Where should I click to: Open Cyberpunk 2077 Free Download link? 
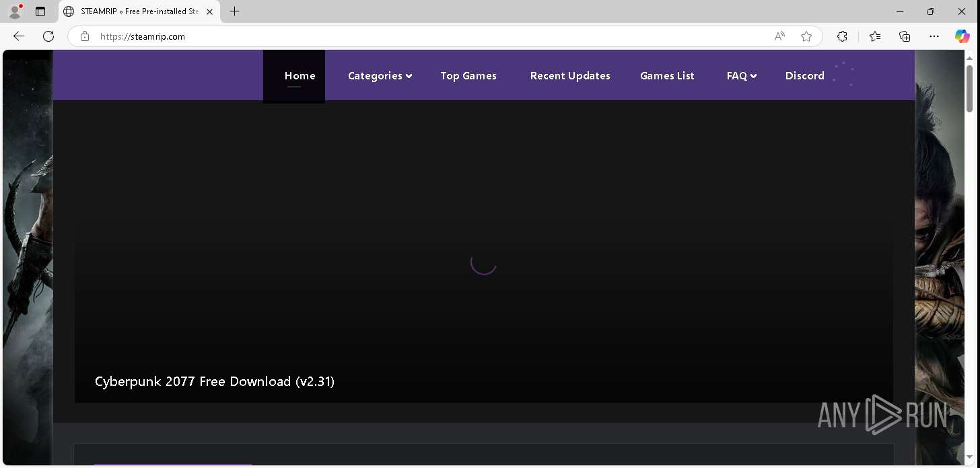tap(215, 381)
